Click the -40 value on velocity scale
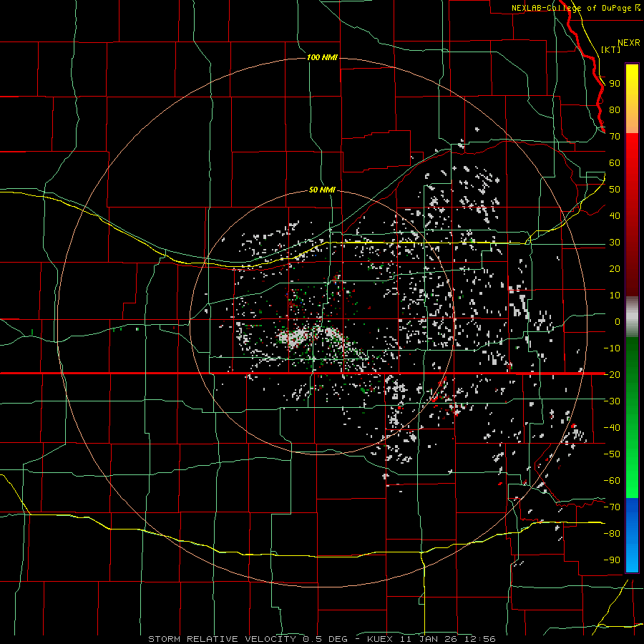The width and height of the screenshot is (644, 644). coord(612,428)
